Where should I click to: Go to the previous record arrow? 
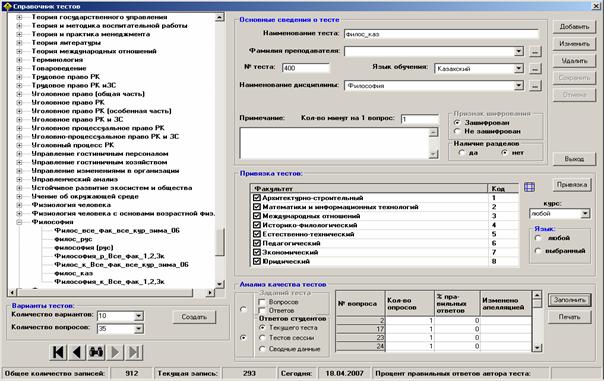77,352
